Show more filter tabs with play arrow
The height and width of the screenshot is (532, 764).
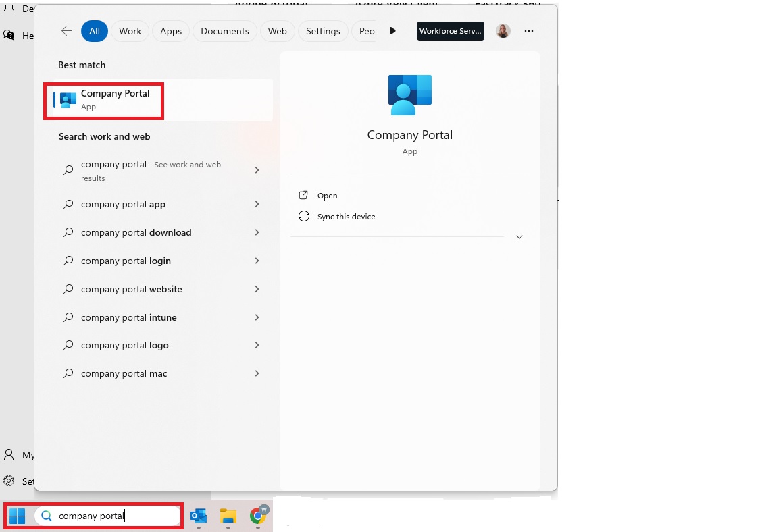point(392,31)
